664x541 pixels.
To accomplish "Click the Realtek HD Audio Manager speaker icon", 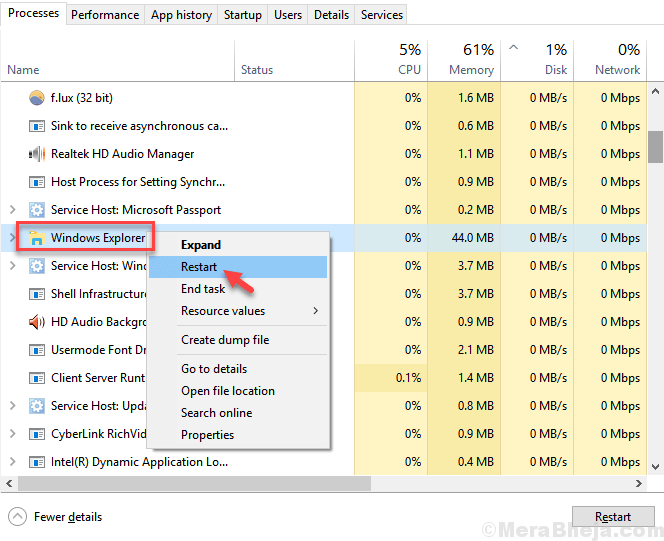I will coord(37,154).
